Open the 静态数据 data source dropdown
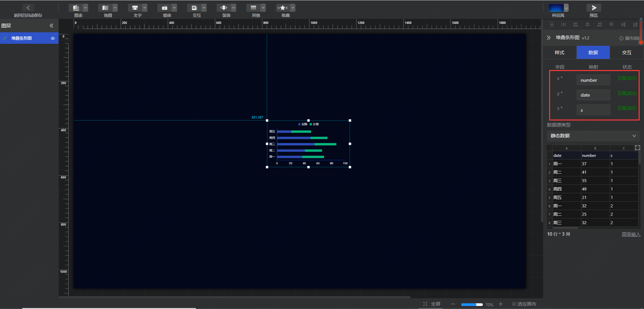Viewport: 644px width, 309px height. pos(593,136)
